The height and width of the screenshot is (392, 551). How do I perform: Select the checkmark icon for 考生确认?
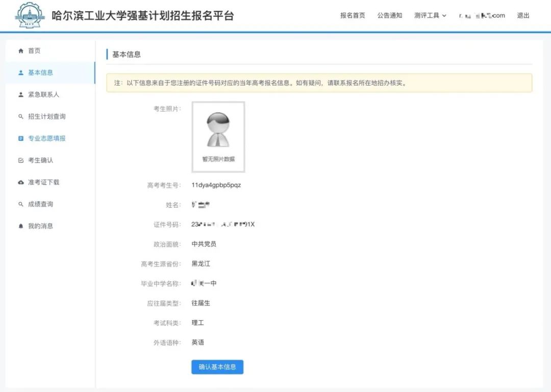pyautogui.click(x=19, y=160)
